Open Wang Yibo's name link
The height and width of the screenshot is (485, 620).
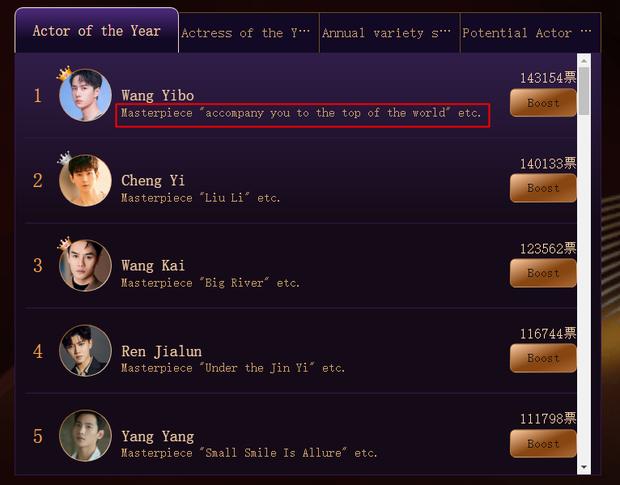(x=157, y=96)
